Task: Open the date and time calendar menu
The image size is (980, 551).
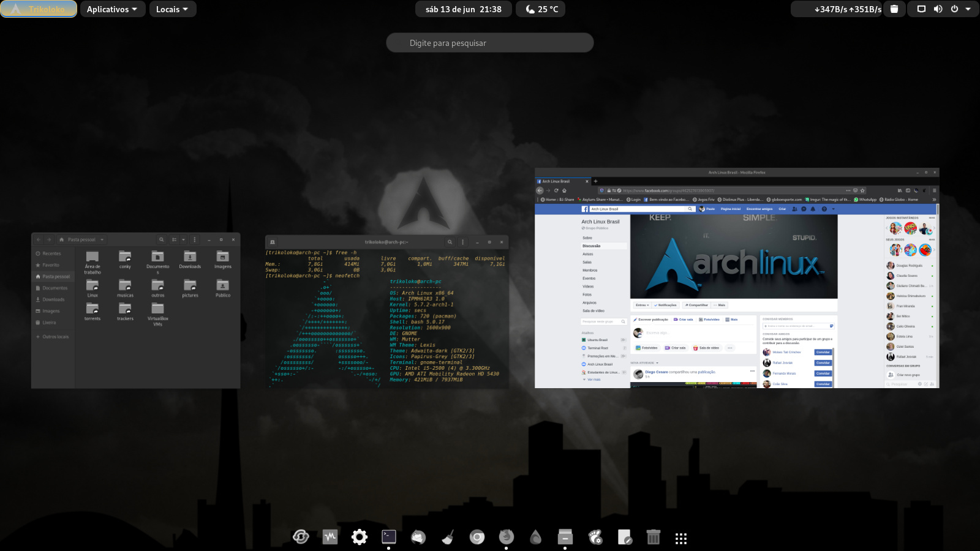Action: point(463,9)
